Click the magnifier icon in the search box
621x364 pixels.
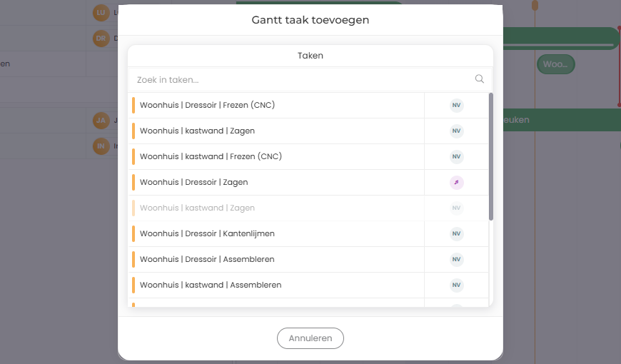tap(479, 79)
